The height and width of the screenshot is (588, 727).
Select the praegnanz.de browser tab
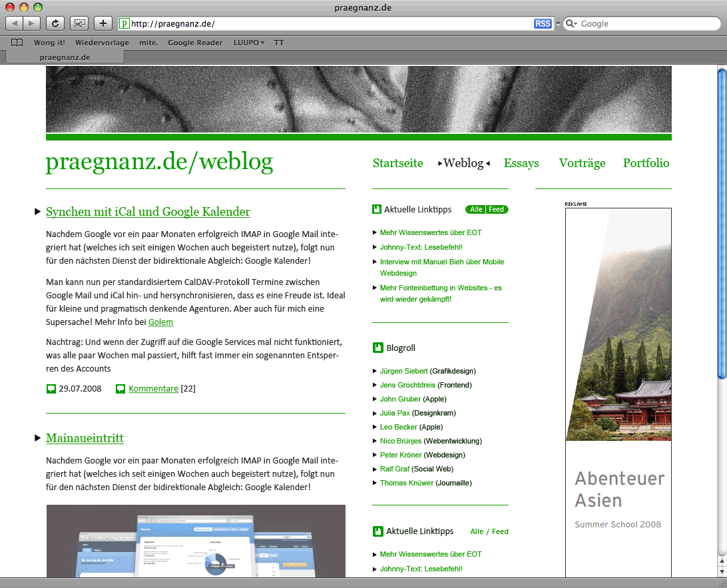[x=65, y=57]
